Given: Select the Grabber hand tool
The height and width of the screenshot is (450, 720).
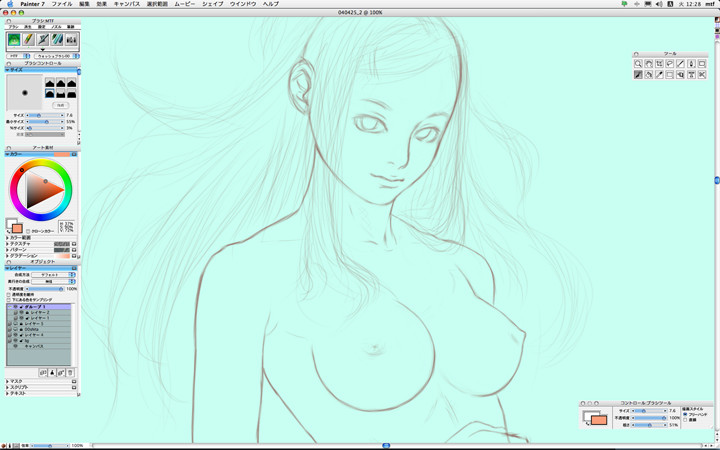Looking at the screenshot, I should (x=649, y=64).
